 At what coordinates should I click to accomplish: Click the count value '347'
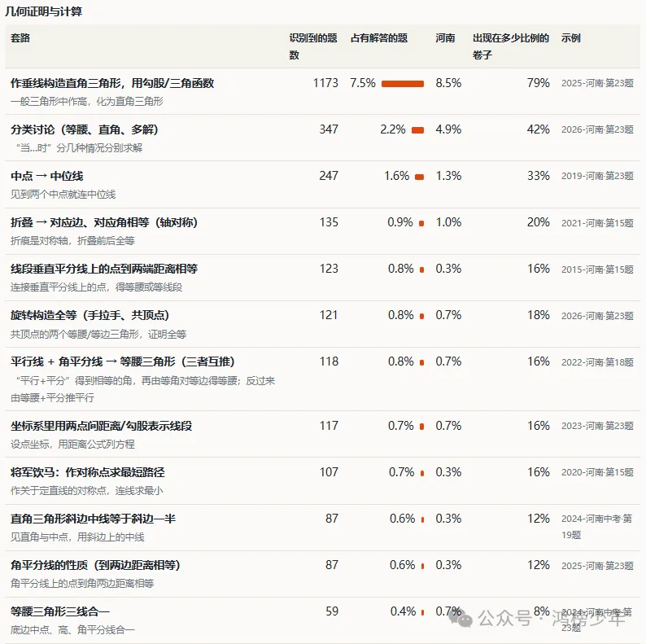(329, 129)
